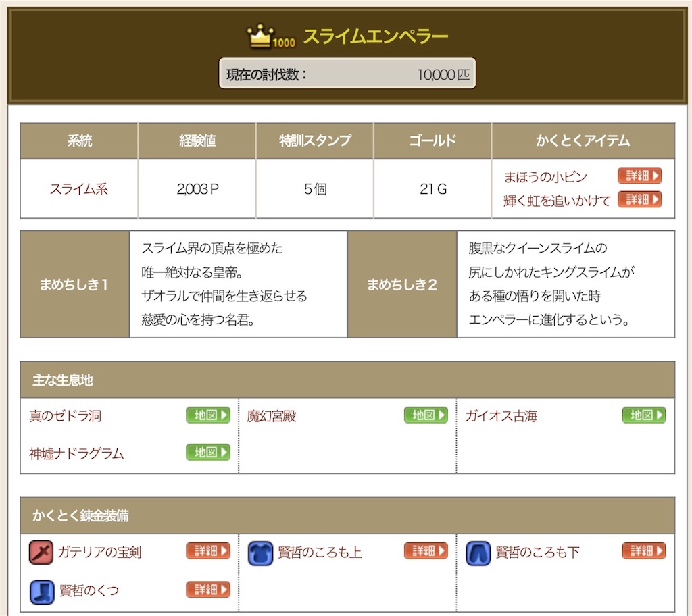Click the gold crown 1000 badge icon

[271, 36]
